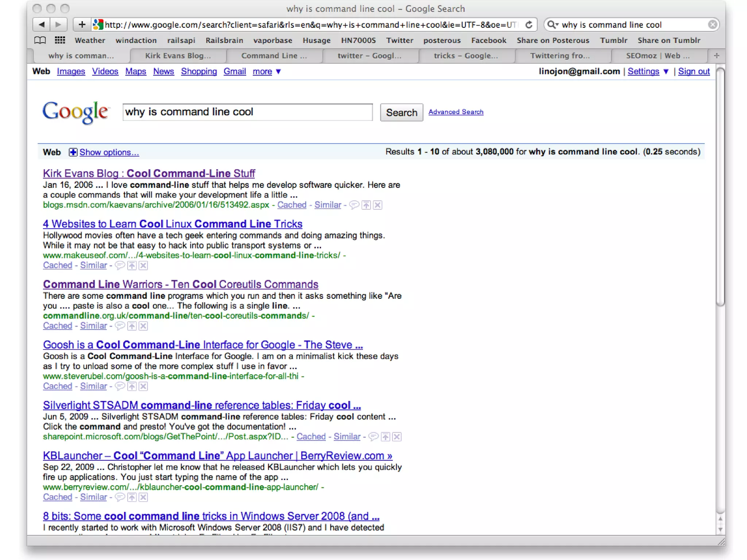The width and height of the screenshot is (747, 560).
Task: Open the Advanced Search link
Action: point(456,112)
